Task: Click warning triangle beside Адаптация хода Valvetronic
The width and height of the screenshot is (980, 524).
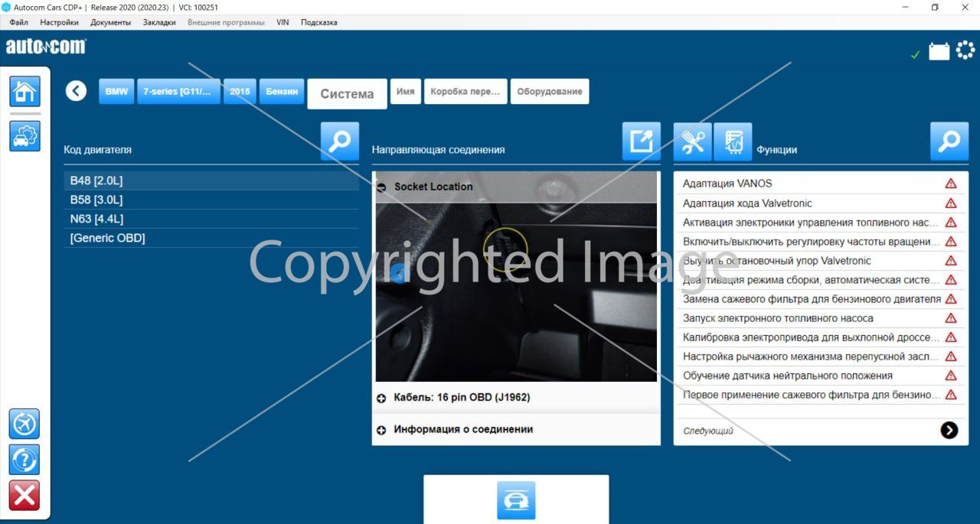Action: tap(951, 203)
